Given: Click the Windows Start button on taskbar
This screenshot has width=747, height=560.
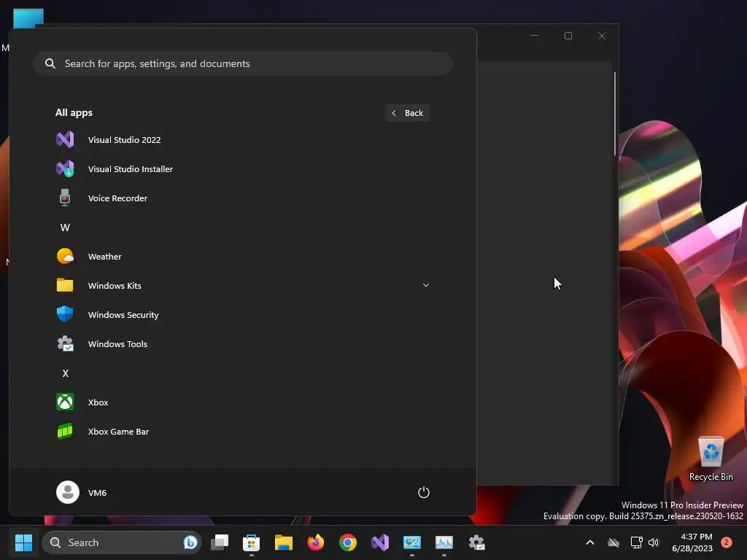Looking at the screenshot, I should click(23, 542).
